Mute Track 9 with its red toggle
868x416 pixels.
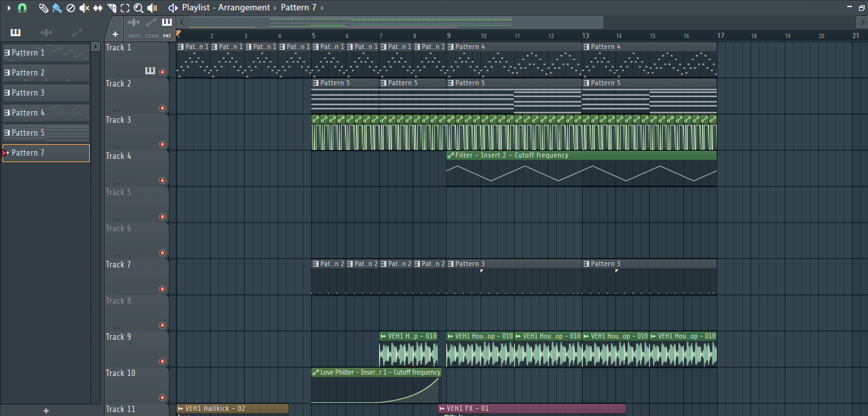point(162,362)
